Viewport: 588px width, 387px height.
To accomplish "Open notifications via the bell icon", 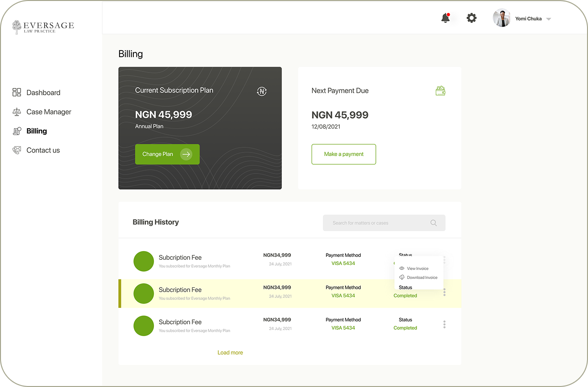I will click(445, 18).
